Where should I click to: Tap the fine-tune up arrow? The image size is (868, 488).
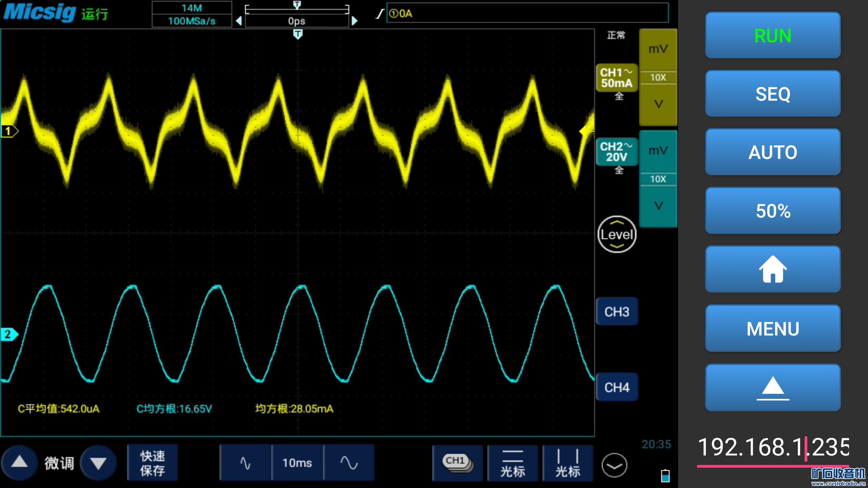tap(19, 463)
